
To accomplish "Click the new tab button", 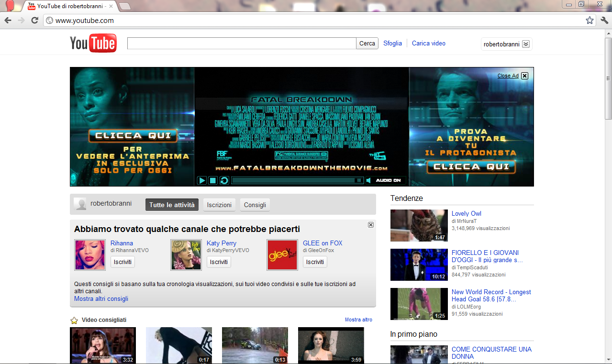I will pyautogui.click(x=124, y=6).
